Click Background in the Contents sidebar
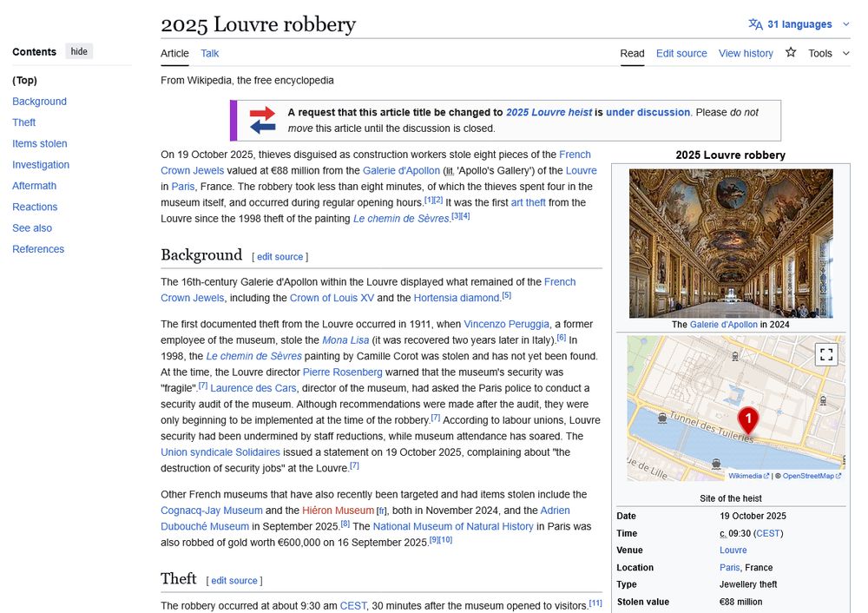The width and height of the screenshot is (868, 613). (x=39, y=101)
